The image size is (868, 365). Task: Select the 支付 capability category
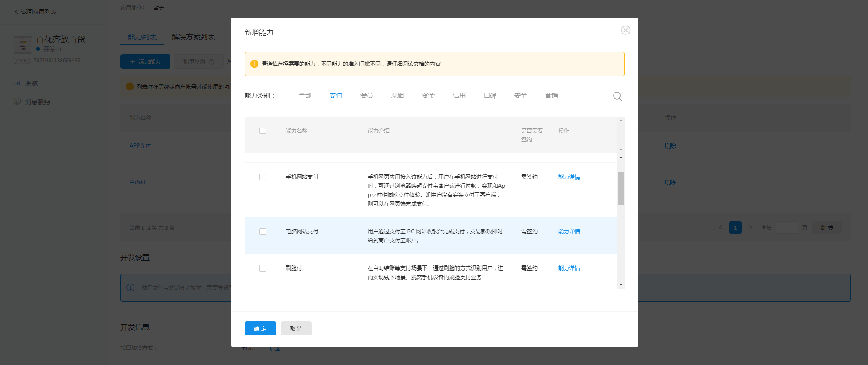click(335, 96)
